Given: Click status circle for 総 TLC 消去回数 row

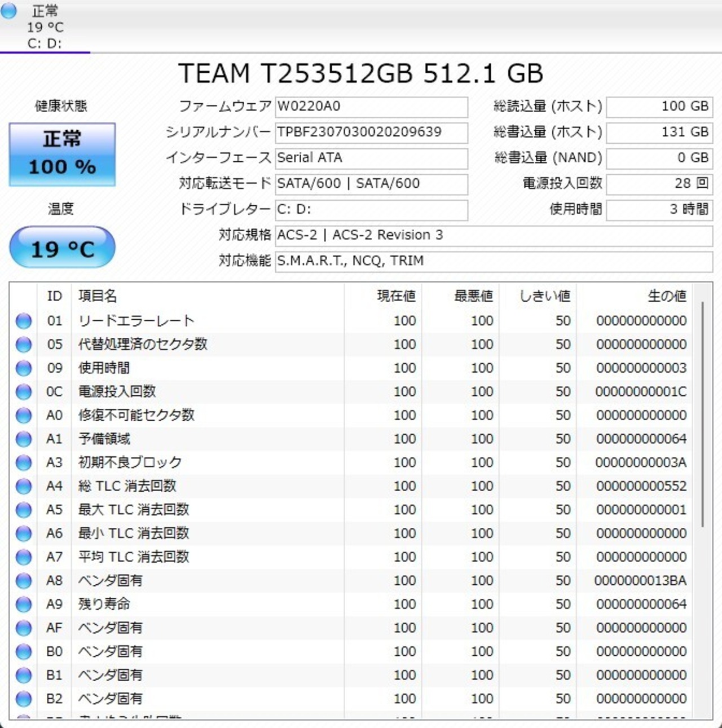Looking at the screenshot, I should [x=24, y=486].
